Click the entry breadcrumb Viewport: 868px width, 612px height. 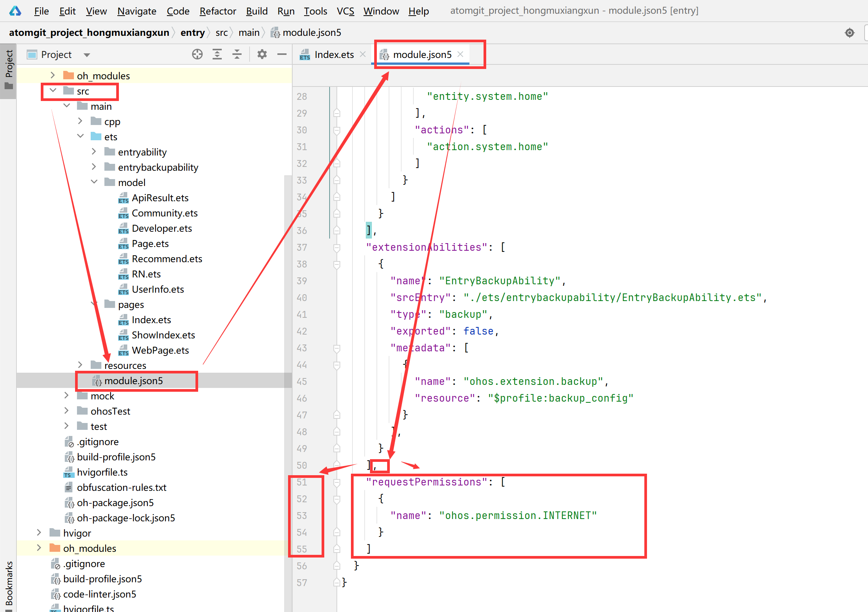193,33
